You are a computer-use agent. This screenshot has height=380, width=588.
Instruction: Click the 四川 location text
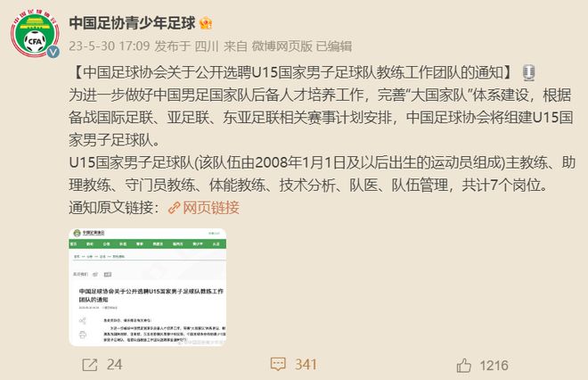(207, 46)
